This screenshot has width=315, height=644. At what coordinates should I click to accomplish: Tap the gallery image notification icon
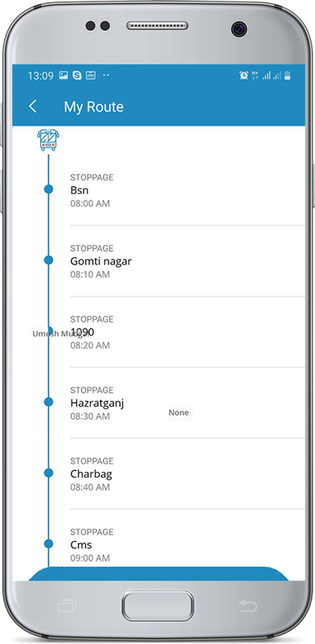pyautogui.click(x=63, y=75)
